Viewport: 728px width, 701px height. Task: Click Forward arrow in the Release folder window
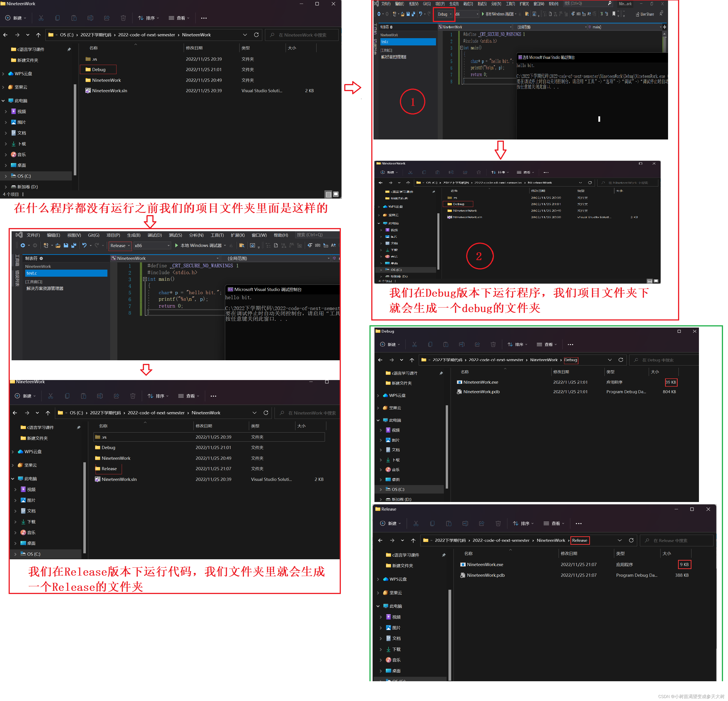392,541
